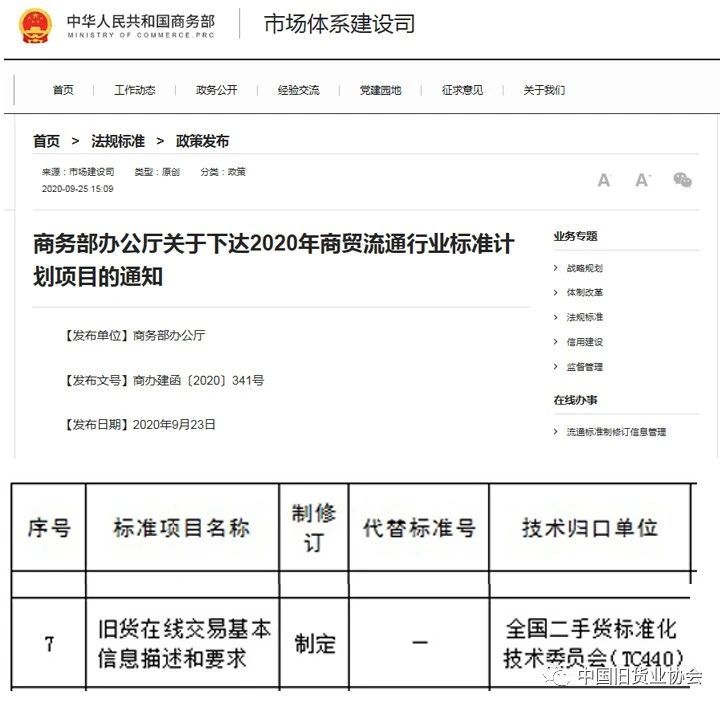This screenshot has width=726, height=708.
Task: Click the 分类：政策 label
Action: click(223, 172)
